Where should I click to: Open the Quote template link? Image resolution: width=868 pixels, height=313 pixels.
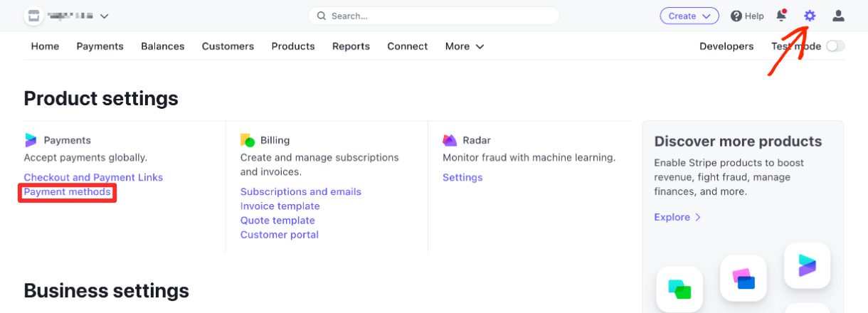point(277,221)
